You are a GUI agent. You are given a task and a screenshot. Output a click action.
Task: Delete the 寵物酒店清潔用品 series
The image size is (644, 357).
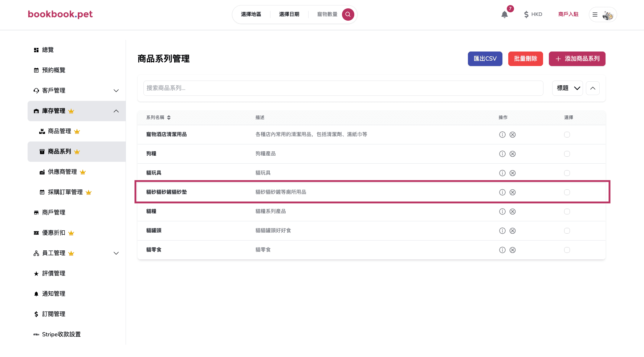512,135
